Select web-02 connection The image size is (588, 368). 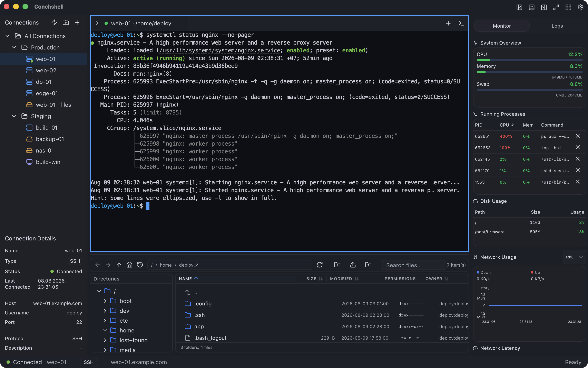[x=43, y=70]
